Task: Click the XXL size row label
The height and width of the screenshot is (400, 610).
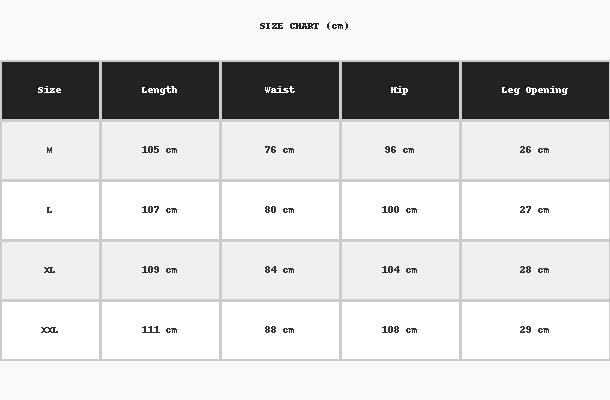Action: tap(50, 330)
